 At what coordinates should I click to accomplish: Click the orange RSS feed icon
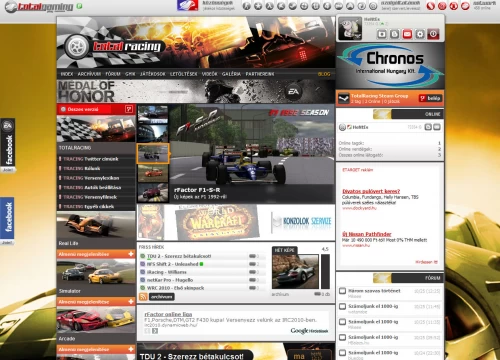pyautogui.click(x=143, y=297)
